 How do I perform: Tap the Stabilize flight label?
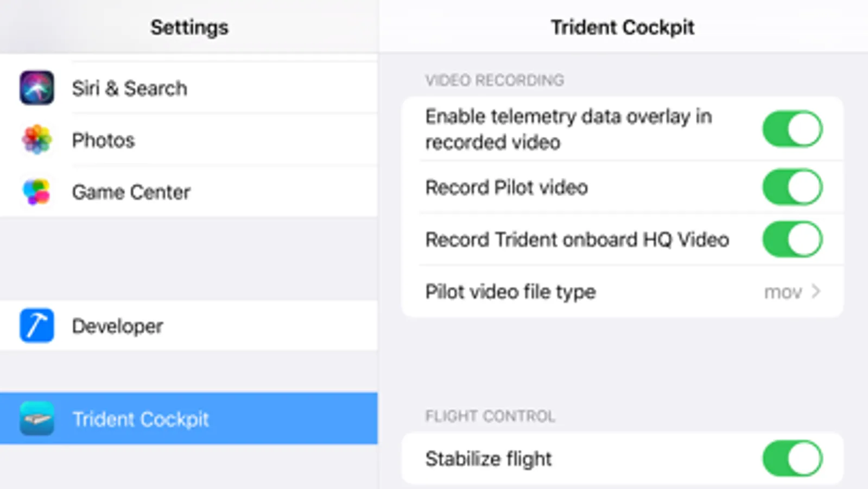point(488,459)
